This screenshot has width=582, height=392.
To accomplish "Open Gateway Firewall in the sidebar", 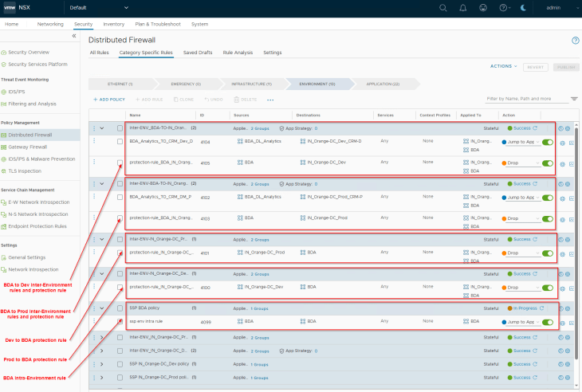I will [x=27, y=147].
